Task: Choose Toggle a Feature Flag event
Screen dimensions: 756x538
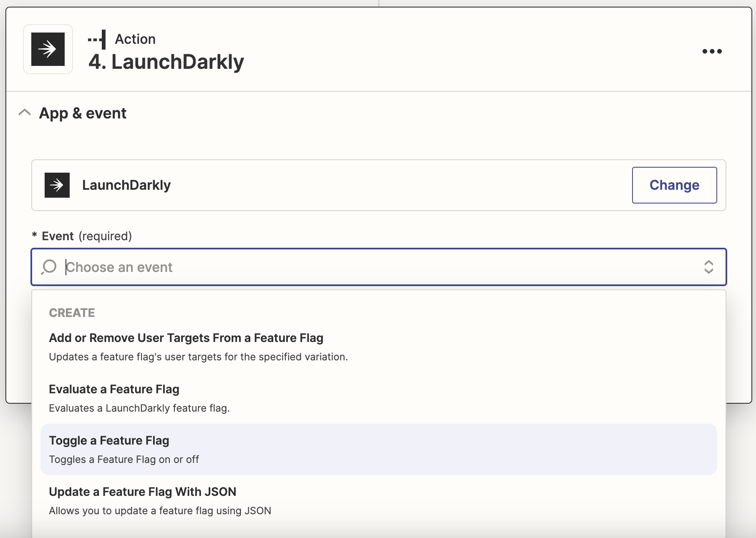Action: (109, 441)
